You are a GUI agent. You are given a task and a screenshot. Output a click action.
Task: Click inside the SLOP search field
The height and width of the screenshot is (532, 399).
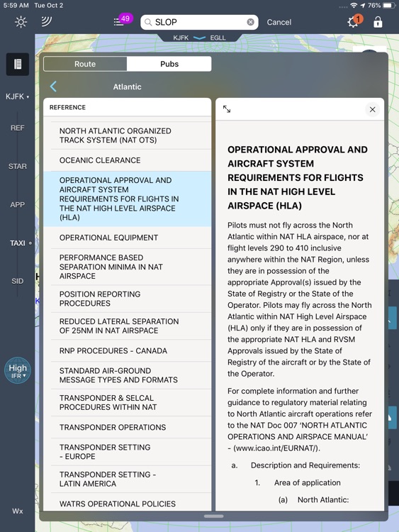click(199, 22)
